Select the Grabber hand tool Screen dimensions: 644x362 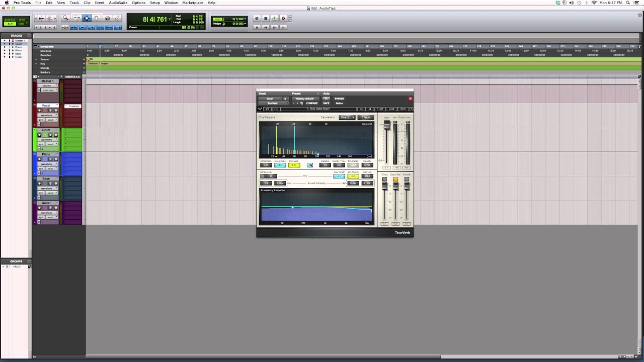tap(96, 18)
